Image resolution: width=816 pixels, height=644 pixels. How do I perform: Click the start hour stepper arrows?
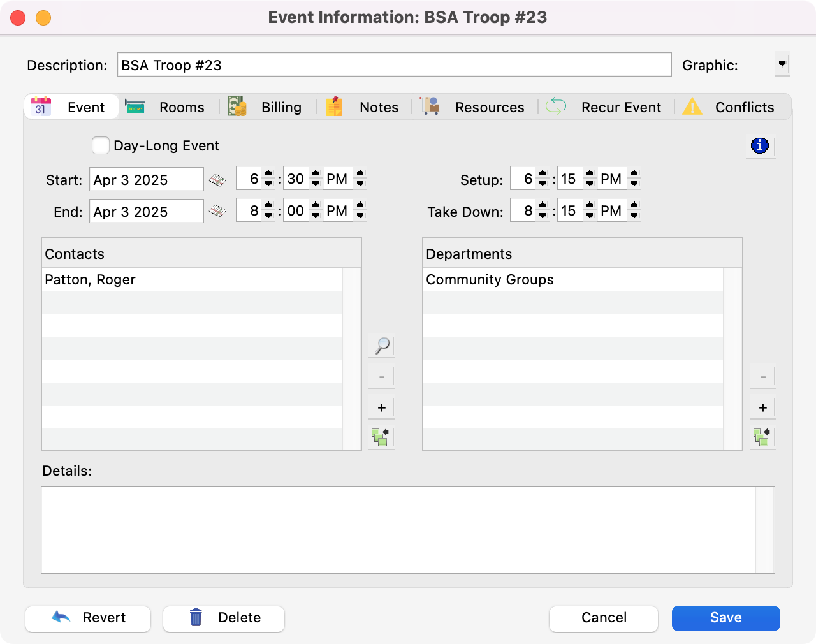tap(268, 179)
